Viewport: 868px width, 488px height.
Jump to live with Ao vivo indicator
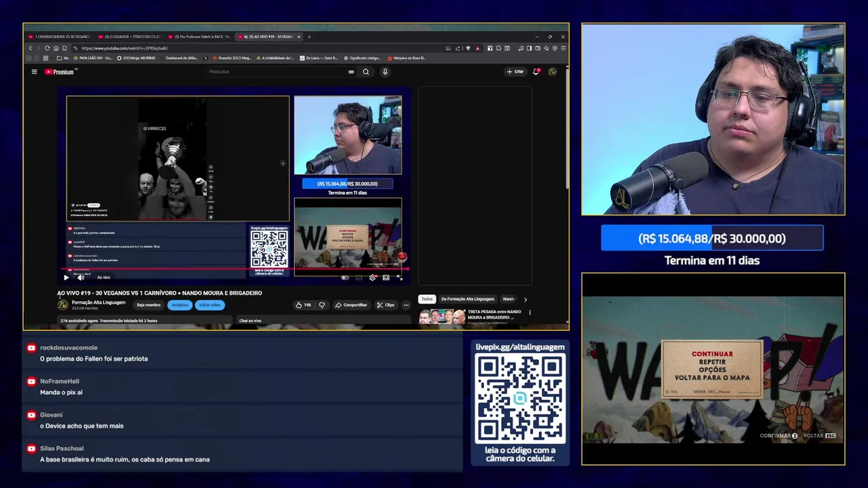104,277
